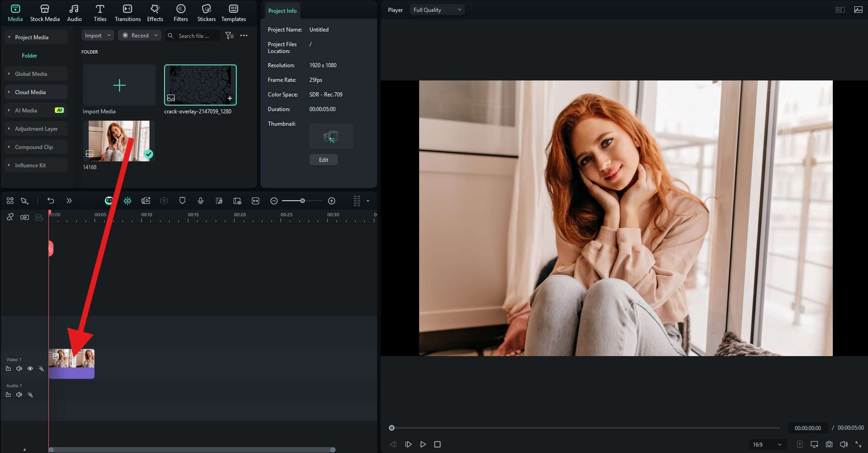Expand the Compound Clip section
Screen dimensions: 868x453
pyautogui.click(x=36, y=147)
